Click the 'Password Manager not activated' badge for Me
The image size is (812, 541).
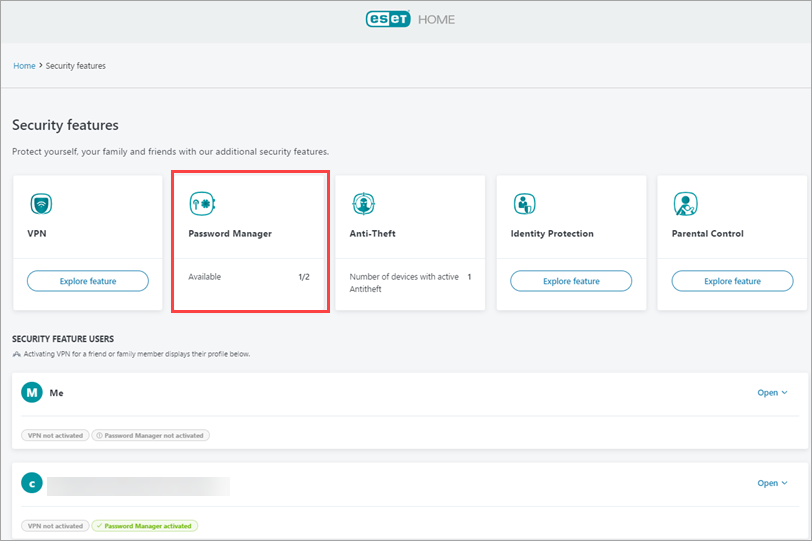click(x=151, y=435)
